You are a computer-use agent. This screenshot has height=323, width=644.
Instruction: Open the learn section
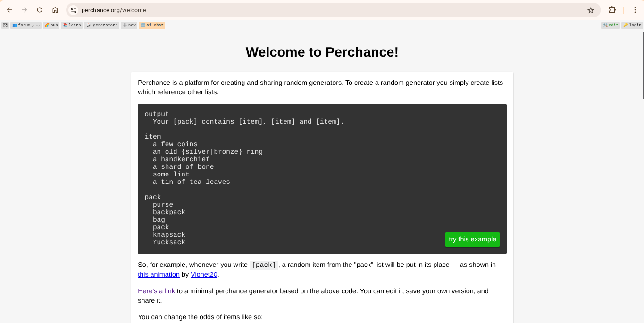(72, 25)
